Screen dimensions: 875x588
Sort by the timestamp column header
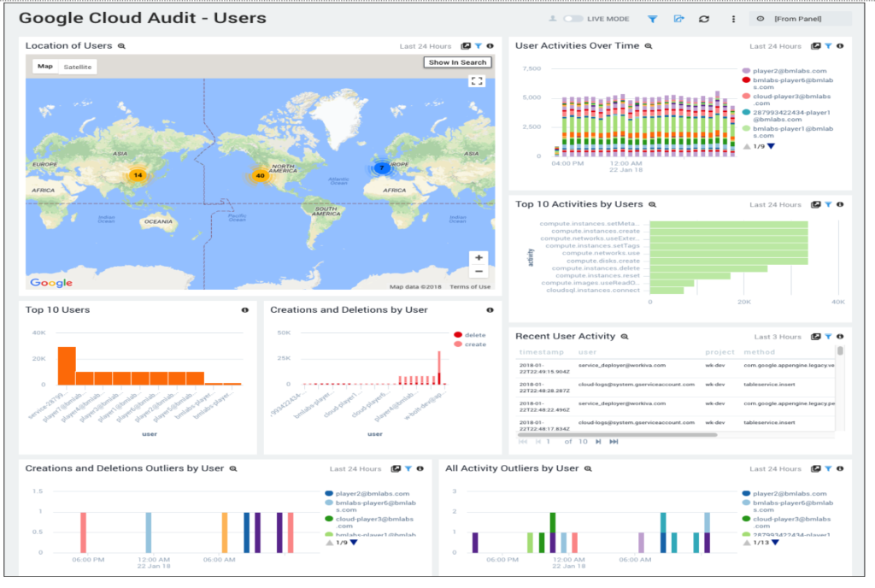(x=541, y=353)
